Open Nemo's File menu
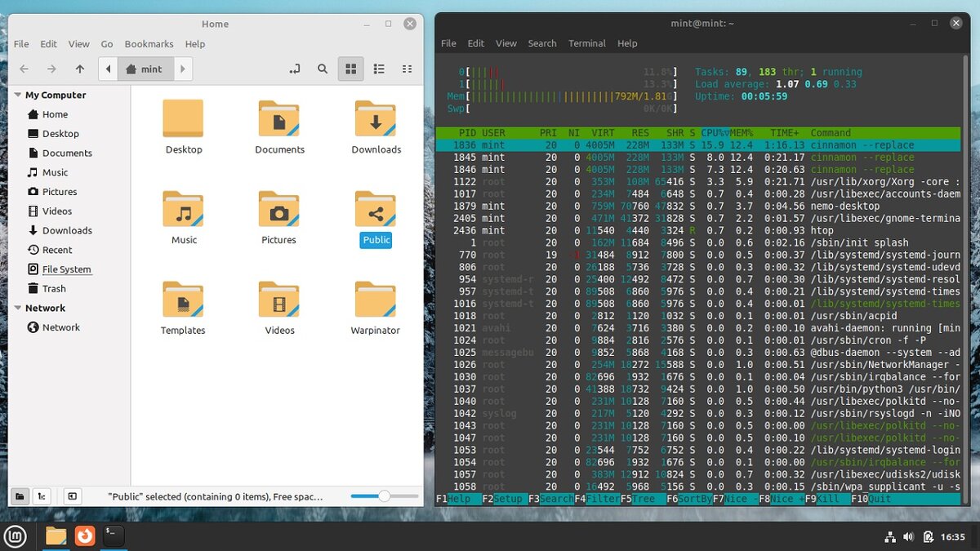 coord(21,44)
